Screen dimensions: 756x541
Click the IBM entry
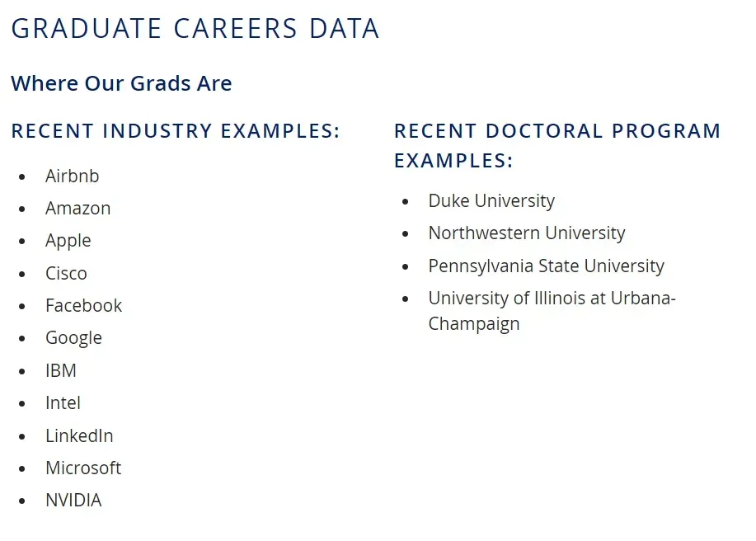point(61,371)
